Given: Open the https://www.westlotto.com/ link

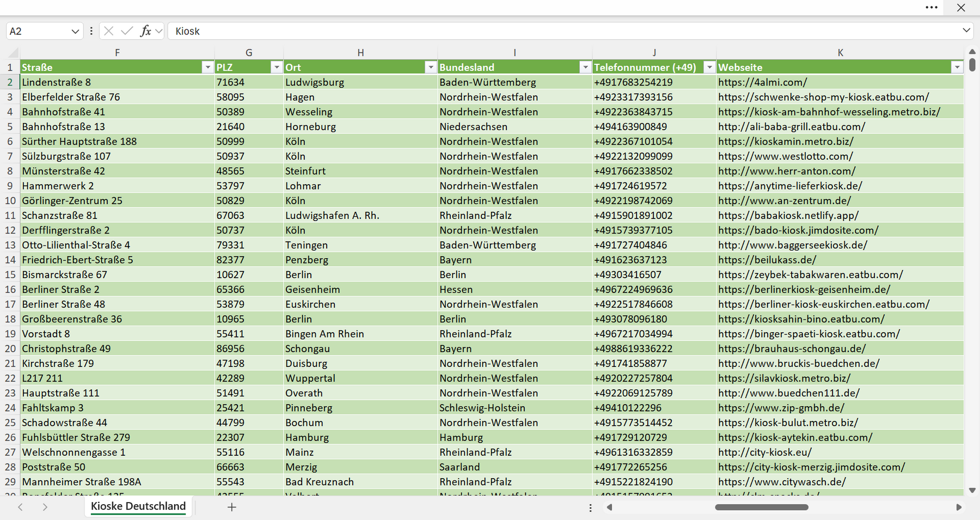Looking at the screenshot, I should tap(785, 156).
